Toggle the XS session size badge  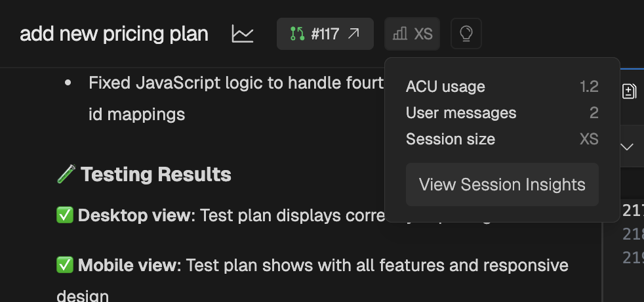(412, 34)
